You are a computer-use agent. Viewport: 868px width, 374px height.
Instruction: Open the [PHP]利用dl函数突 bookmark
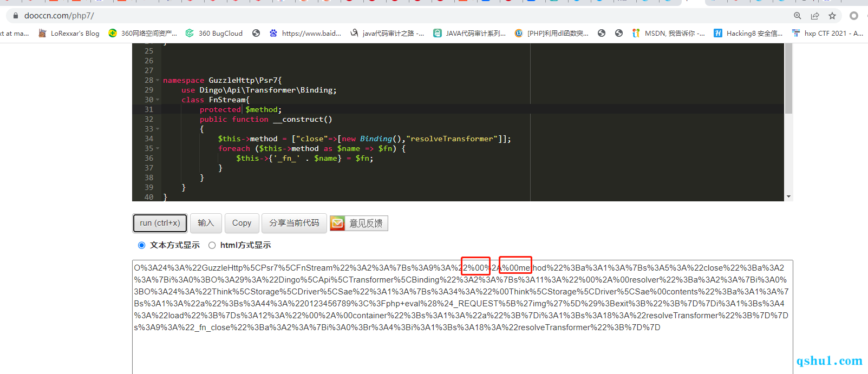click(x=551, y=33)
